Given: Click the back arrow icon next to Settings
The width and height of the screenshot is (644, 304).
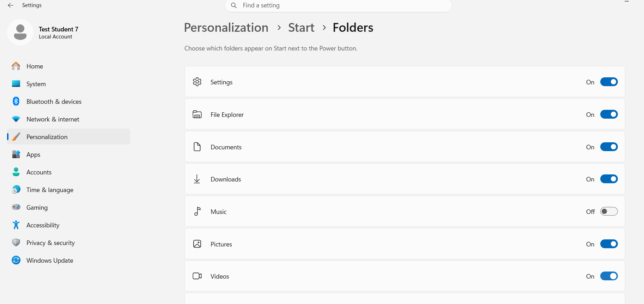Looking at the screenshot, I should point(11,5).
